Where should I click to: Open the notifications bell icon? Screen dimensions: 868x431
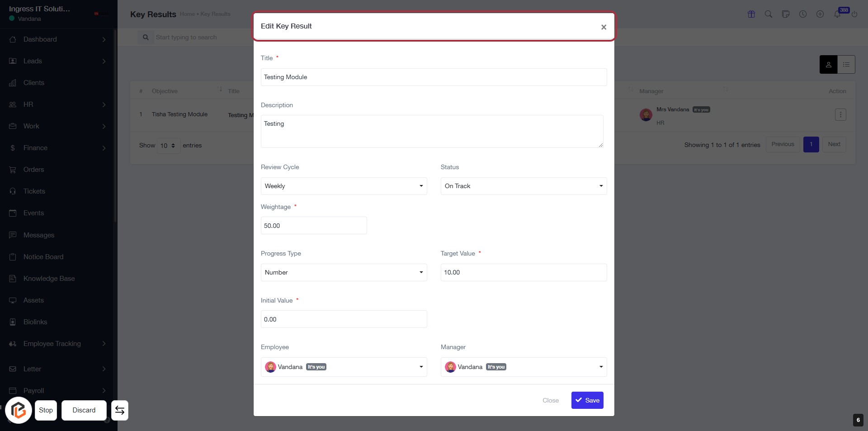(837, 14)
